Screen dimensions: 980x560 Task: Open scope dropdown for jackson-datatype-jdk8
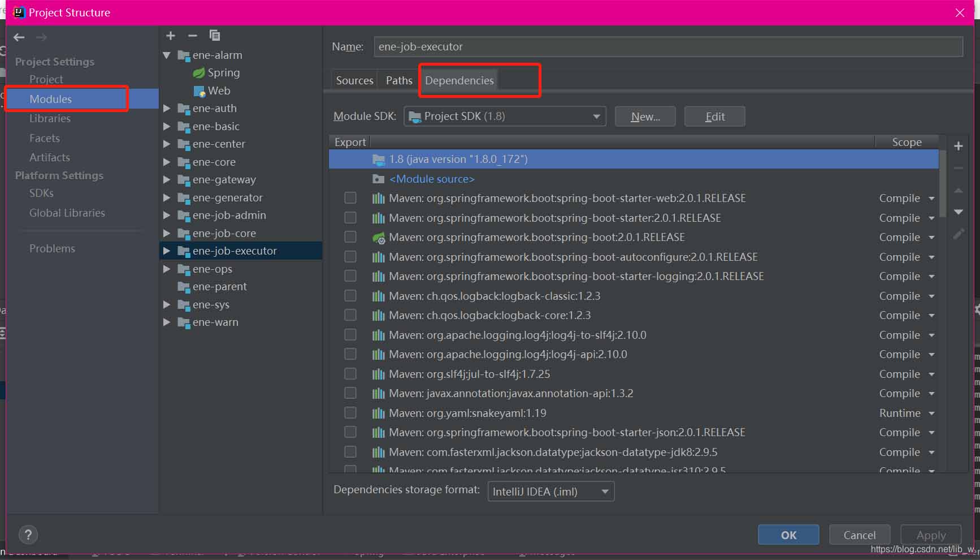click(x=931, y=453)
